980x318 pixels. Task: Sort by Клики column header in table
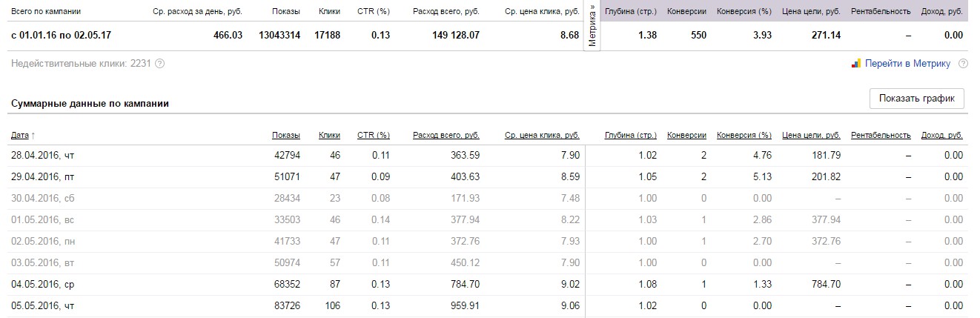point(329,135)
